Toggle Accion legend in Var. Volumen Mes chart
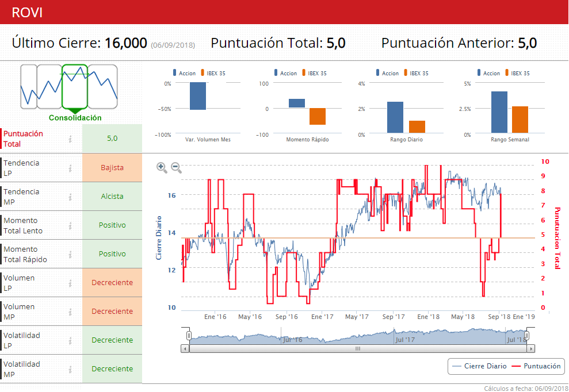 [184, 73]
